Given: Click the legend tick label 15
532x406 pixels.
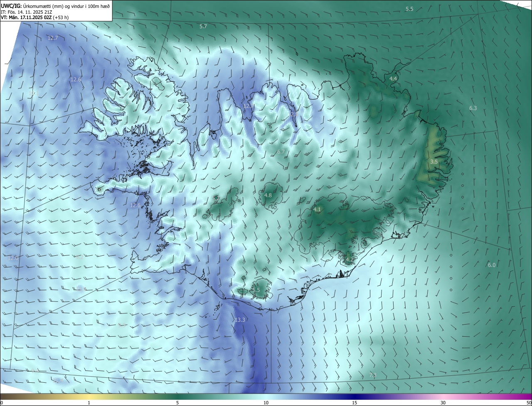Looking at the screenshot, I should (x=355, y=403).
